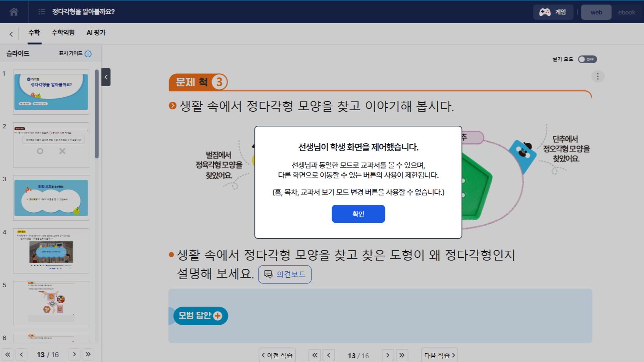
Task: Jump to first page in bottom pager
Action: coord(315,355)
